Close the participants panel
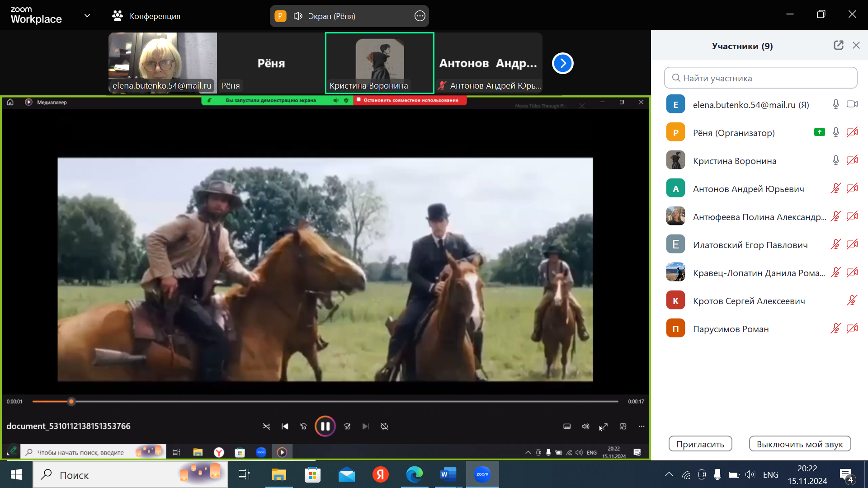 pos(856,45)
